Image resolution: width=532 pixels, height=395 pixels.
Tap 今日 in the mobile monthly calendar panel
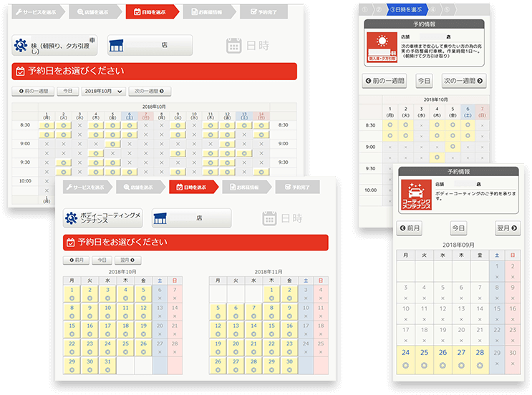pos(458,228)
